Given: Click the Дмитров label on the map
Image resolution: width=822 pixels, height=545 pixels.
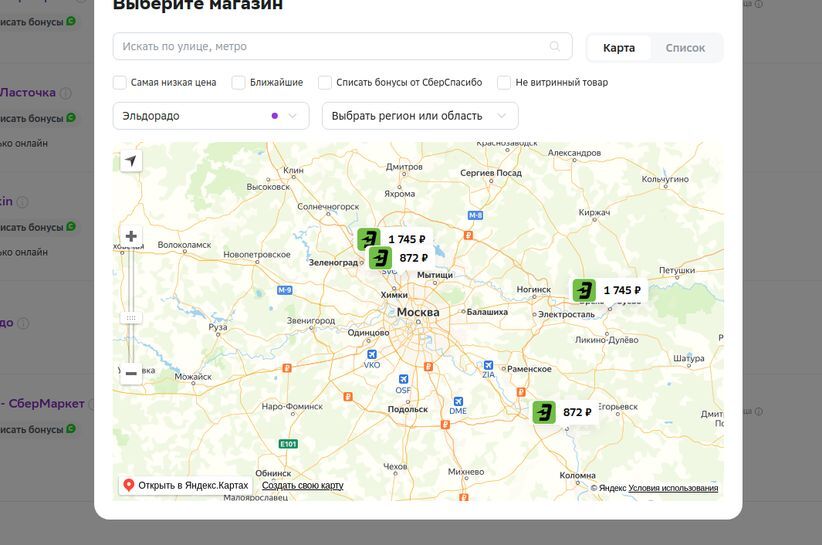Looking at the screenshot, I should [404, 167].
